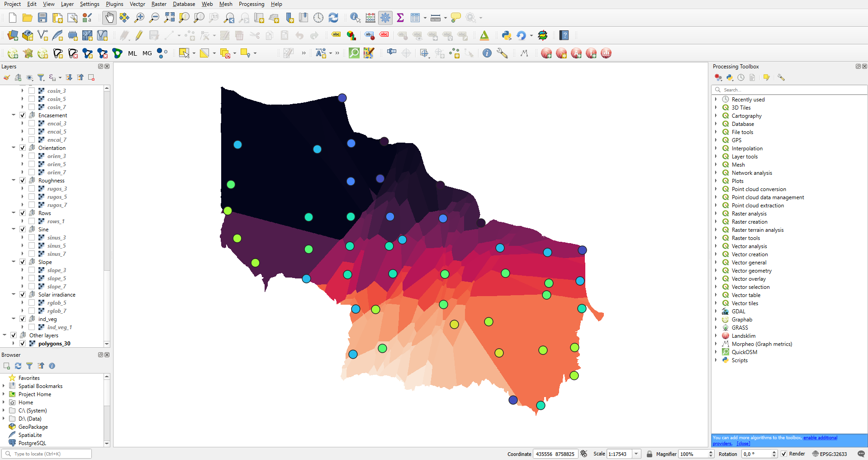
Task: Uncheck the Roughness group checkbox
Action: 23,181
